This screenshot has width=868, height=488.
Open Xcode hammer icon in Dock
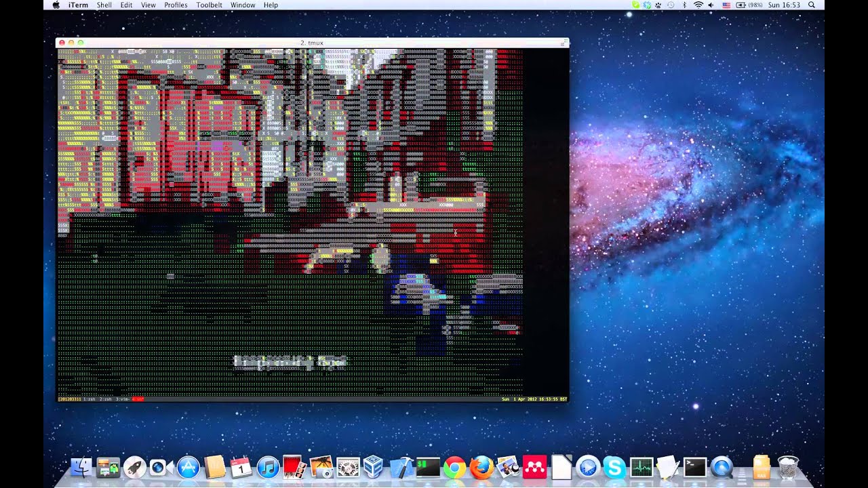tap(401, 467)
